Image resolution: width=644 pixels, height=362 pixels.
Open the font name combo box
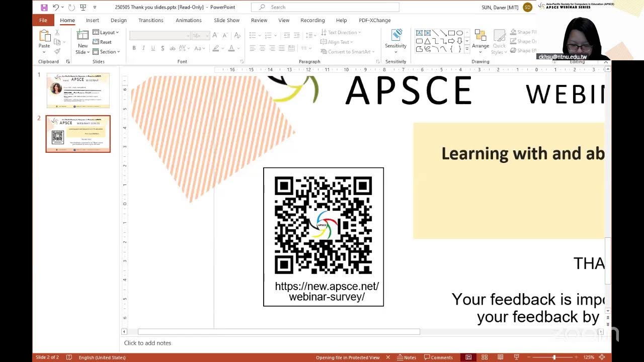click(160, 36)
